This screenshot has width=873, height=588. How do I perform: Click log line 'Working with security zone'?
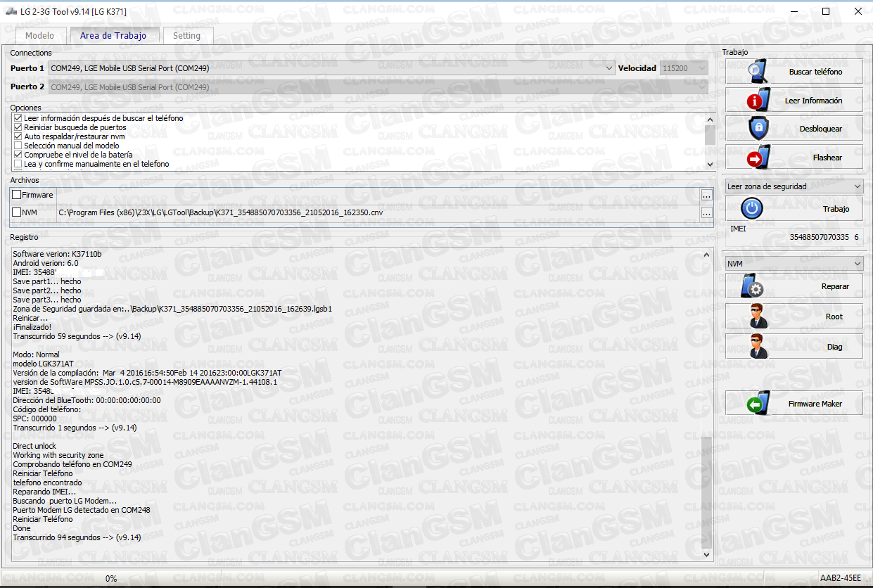(x=58, y=455)
